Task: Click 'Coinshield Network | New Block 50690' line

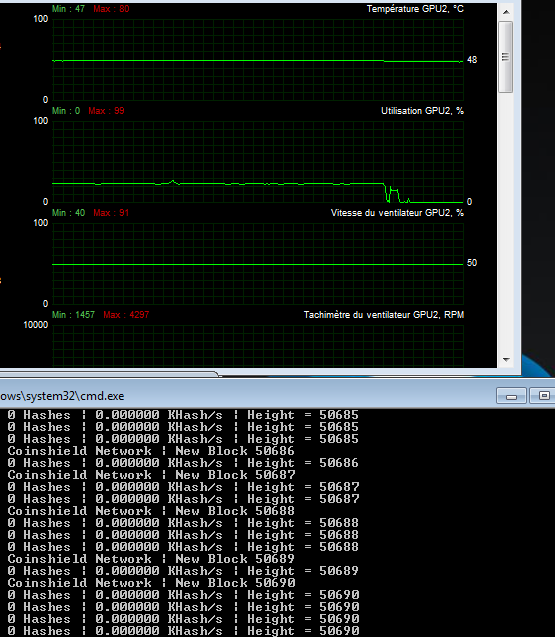Action: click(151, 583)
